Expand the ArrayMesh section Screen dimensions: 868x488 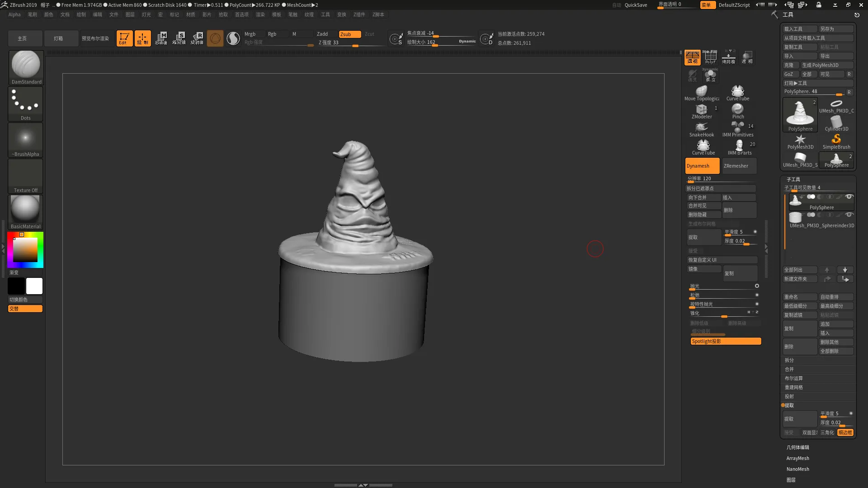pos(798,458)
